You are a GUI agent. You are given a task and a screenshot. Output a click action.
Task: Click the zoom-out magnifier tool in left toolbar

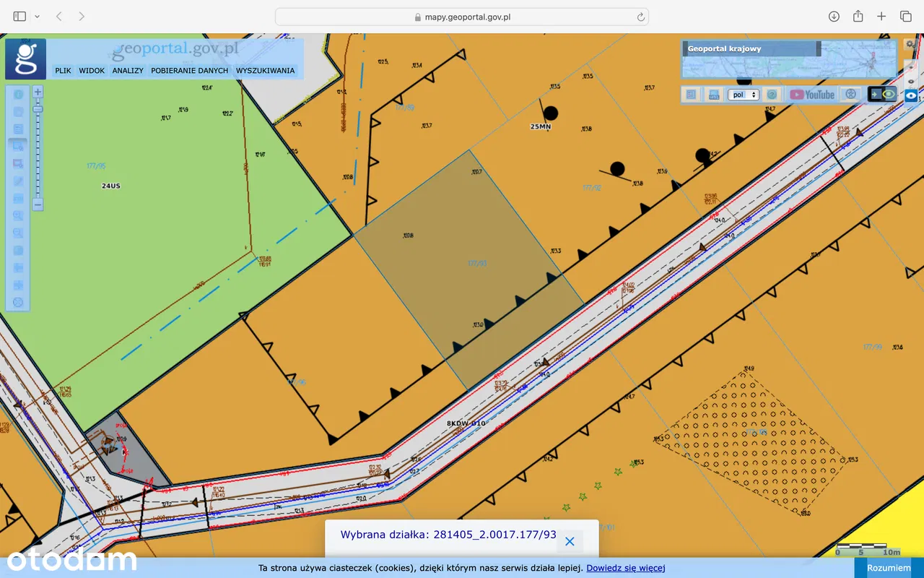[x=18, y=233]
